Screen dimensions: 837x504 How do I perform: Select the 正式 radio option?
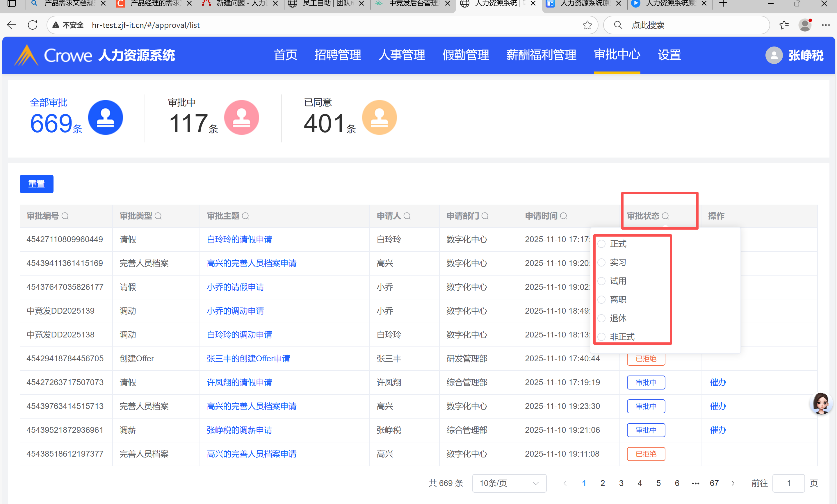pyautogui.click(x=602, y=244)
